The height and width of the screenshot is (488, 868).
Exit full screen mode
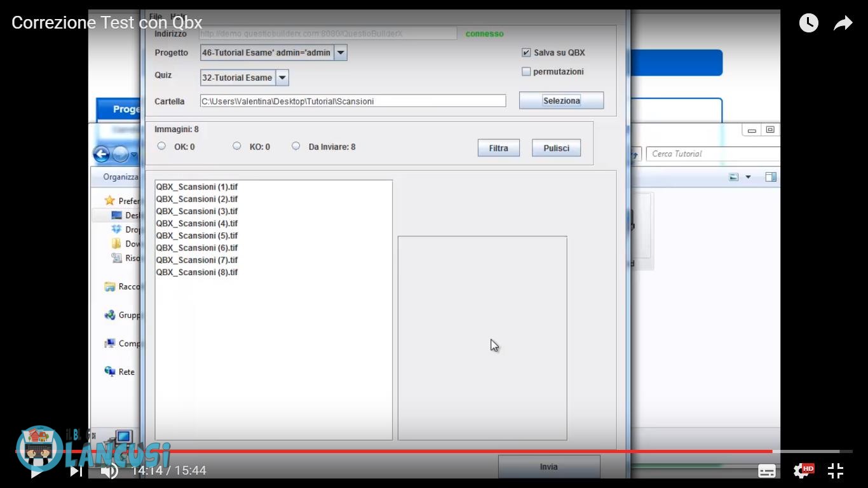point(836,471)
